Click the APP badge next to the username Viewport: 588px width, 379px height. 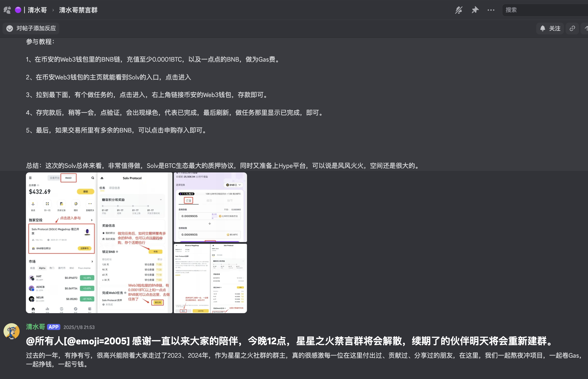[54, 327]
